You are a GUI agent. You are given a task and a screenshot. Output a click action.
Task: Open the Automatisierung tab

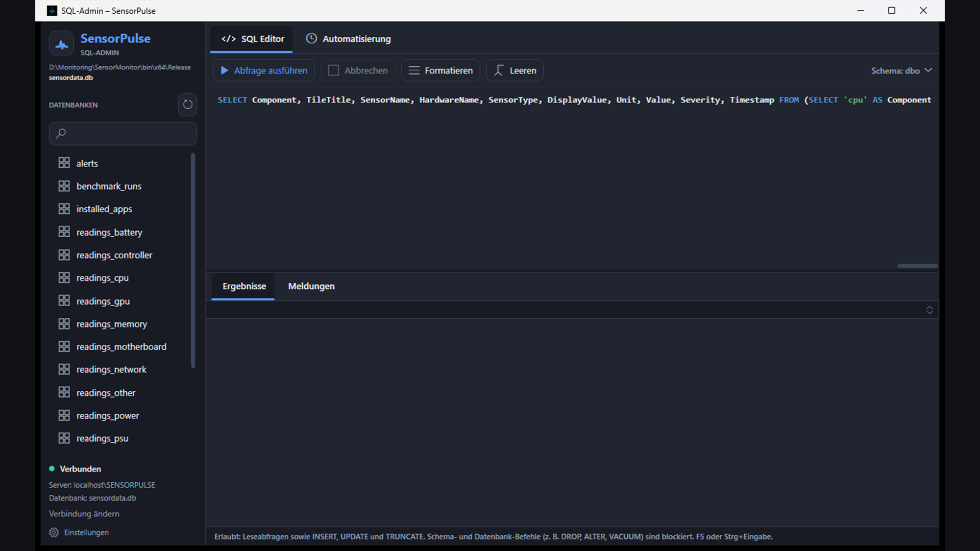[348, 39]
